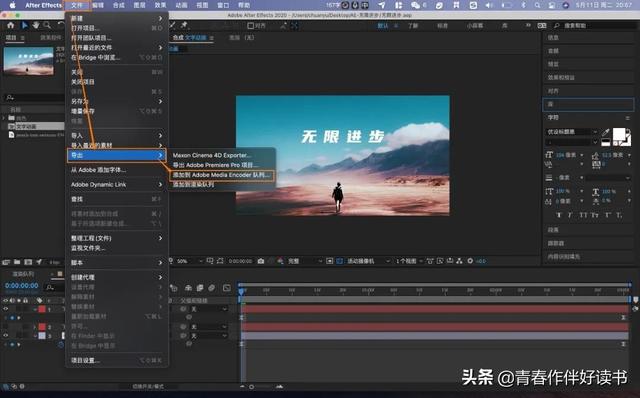Image resolution: width=640 pixels, height=398 pixels.
Task: Toggle the audio column header in timeline
Action: tap(12, 300)
